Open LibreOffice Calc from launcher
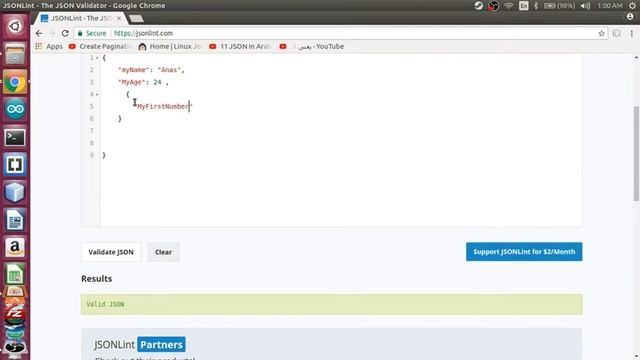The height and width of the screenshot is (360, 640). point(15,275)
